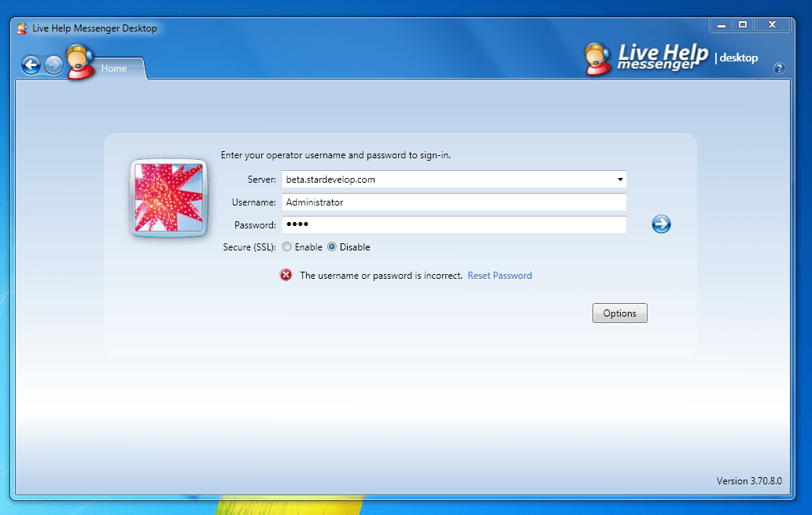Switch to the Home tab
Image resolution: width=812 pixels, height=515 pixels.
point(113,69)
